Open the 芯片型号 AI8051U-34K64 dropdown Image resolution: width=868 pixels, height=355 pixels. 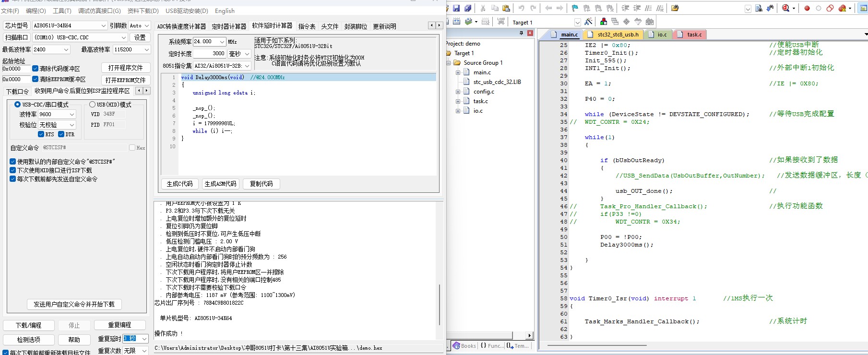click(70, 25)
